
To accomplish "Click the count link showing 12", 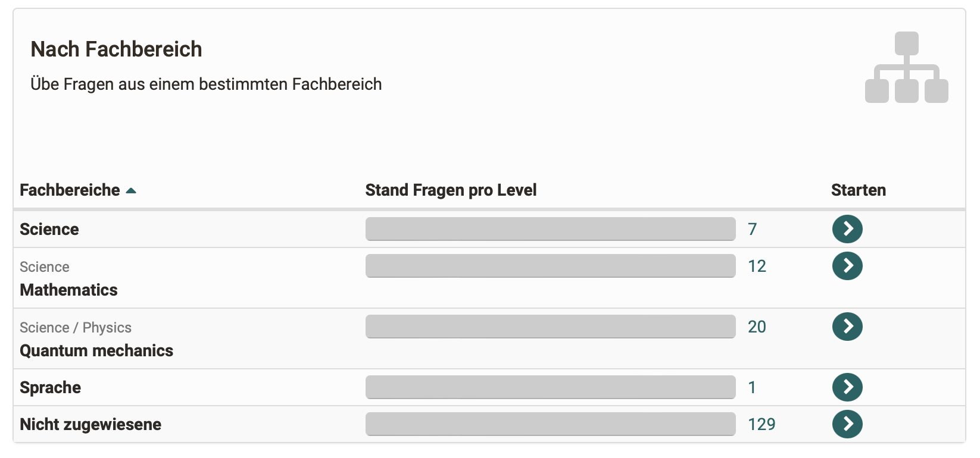I will 757,266.
